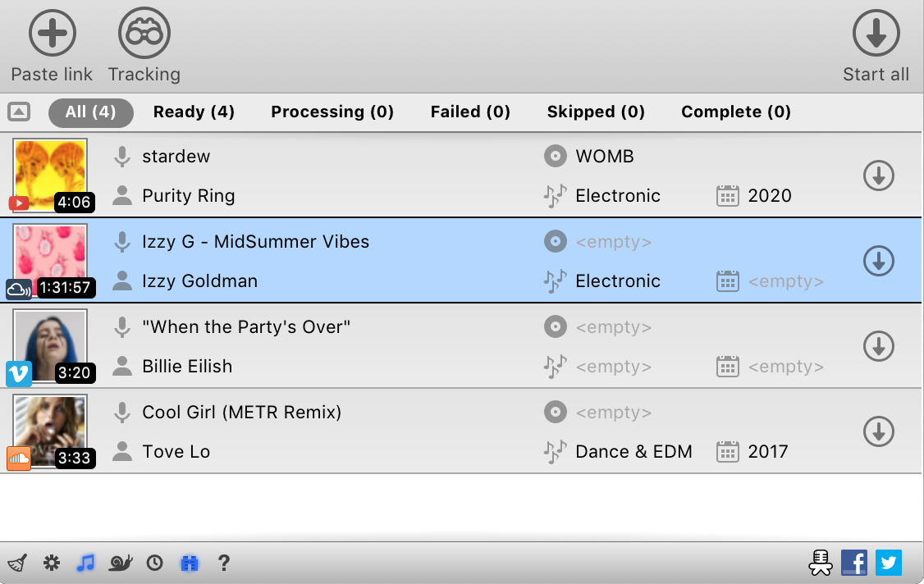Switch to the Ready (4) tab
924x584 pixels.
pos(194,112)
